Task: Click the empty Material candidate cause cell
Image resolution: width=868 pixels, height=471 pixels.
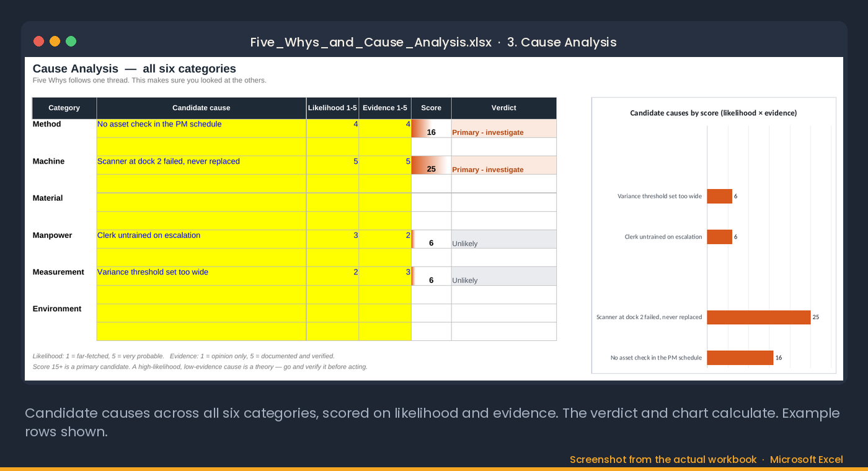Action: 201,202
